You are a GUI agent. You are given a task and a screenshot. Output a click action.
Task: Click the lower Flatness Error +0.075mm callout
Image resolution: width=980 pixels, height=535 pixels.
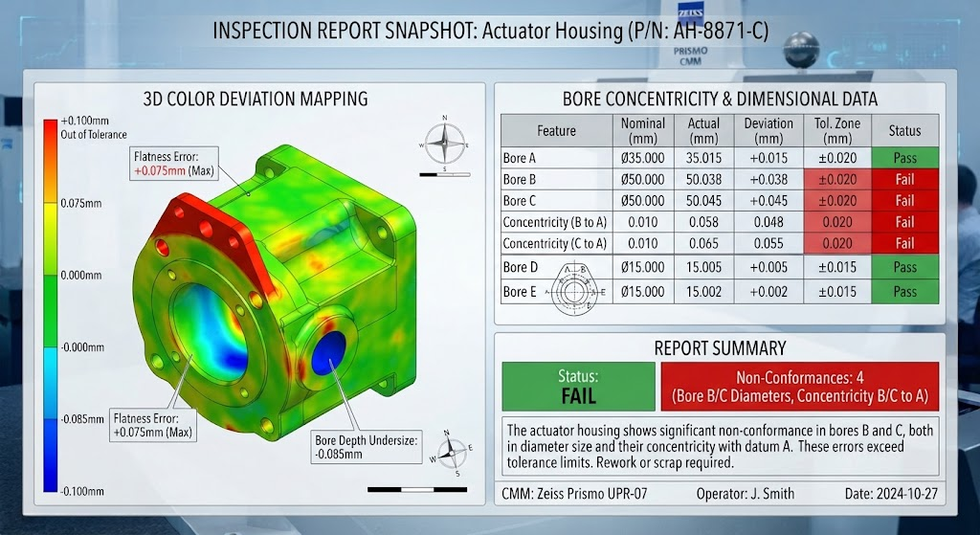(x=153, y=425)
